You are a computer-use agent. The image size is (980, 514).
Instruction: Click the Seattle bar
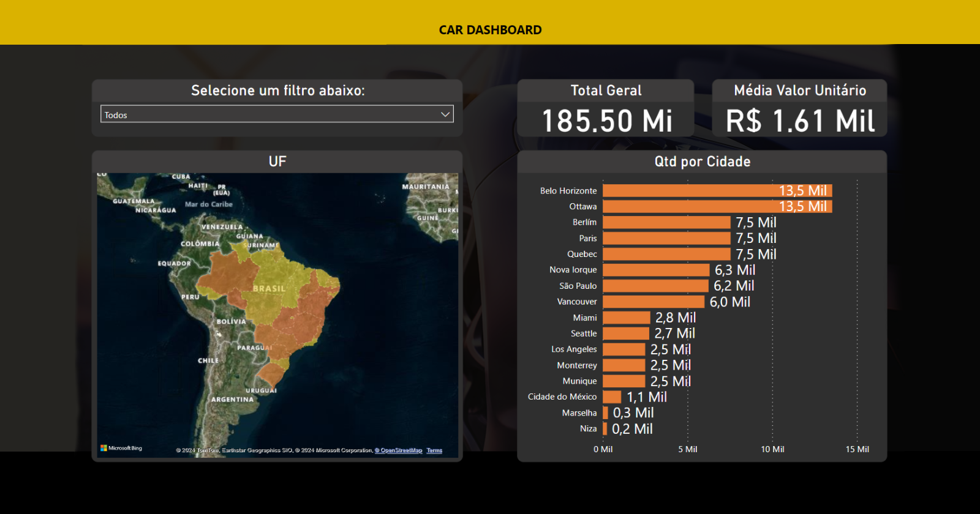(x=626, y=334)
